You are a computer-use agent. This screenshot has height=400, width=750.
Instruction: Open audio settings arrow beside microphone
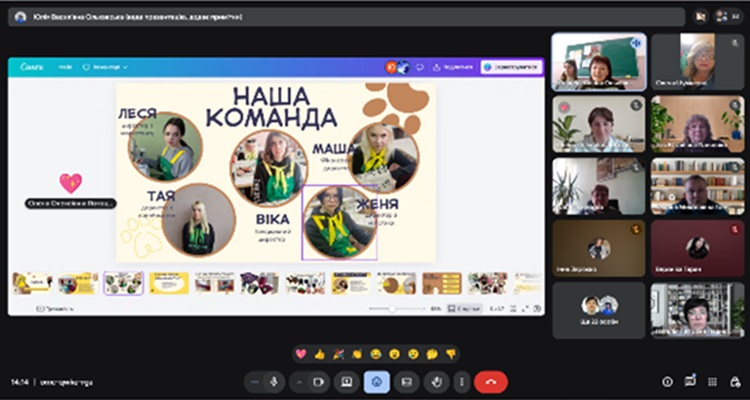255,381
